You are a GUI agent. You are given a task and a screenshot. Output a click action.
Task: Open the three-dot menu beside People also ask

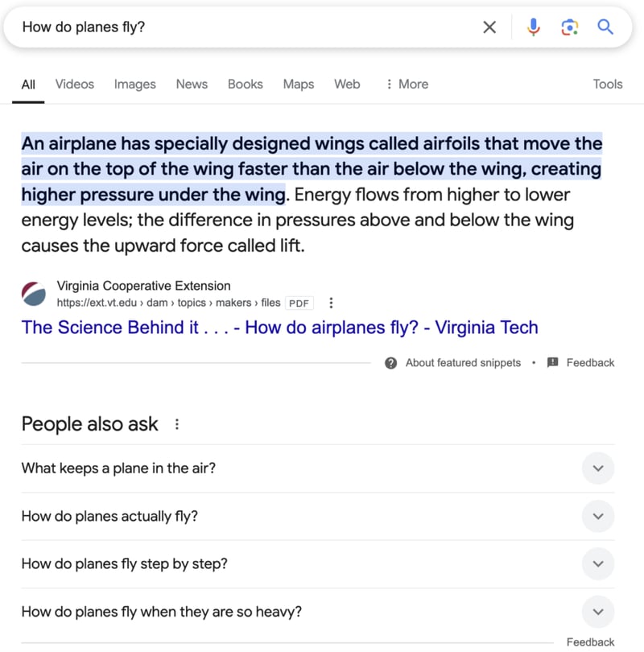tap(177, 424)
